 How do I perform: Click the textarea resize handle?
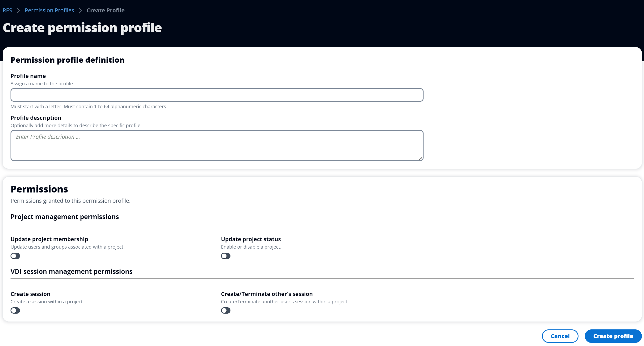point(420,158)
